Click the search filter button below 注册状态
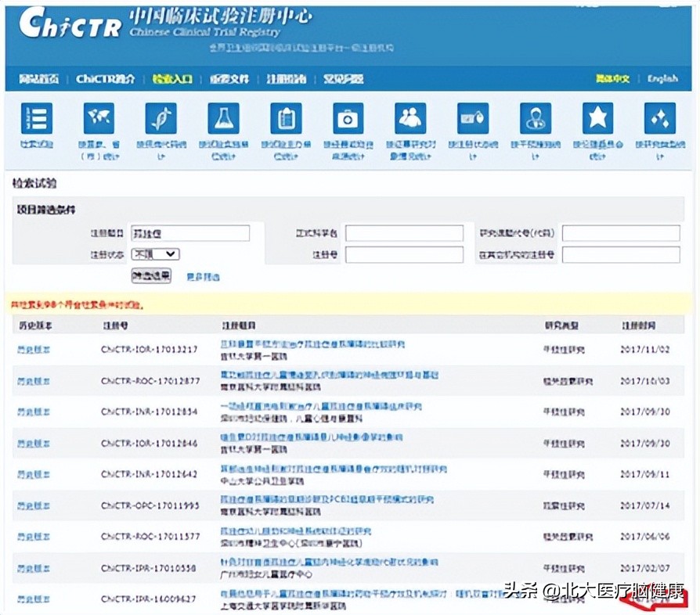The image size is (700, 615). [x=150, y=275]
